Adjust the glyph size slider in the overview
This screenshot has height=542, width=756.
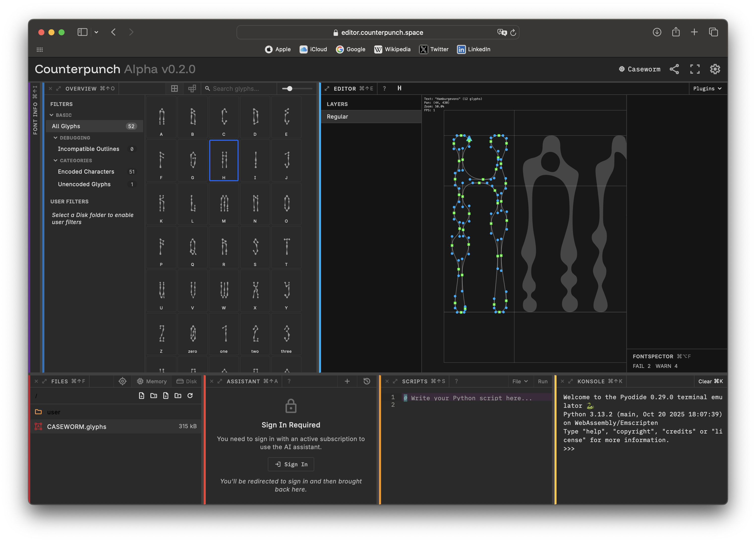(x=290, y=88)
